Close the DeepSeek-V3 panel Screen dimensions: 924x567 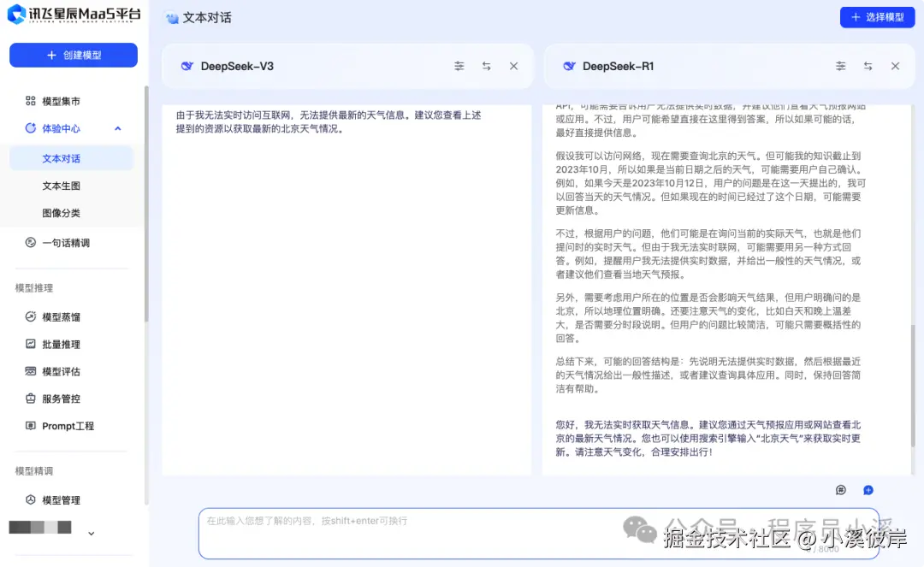514,66
